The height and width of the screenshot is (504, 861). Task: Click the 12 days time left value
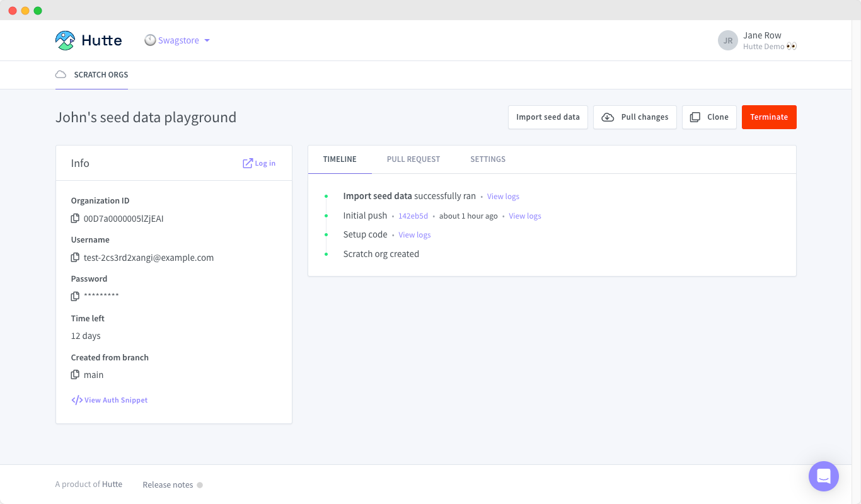coord(86,336)
